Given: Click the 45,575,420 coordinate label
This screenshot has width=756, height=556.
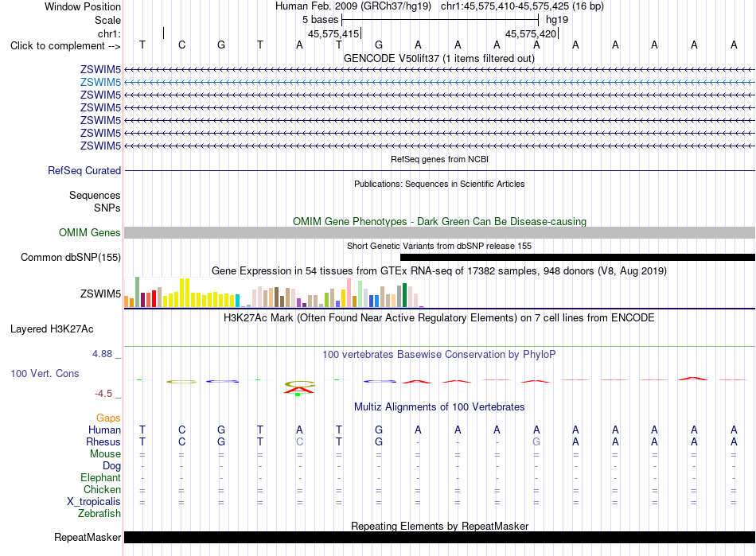Looking at the screenshot, I should [x=531, y=33].
